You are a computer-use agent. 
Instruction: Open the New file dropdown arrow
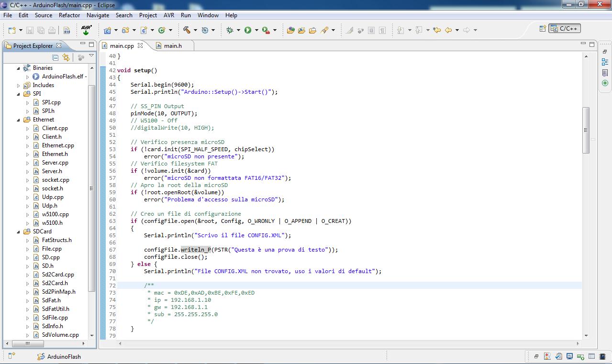(21, 30)
